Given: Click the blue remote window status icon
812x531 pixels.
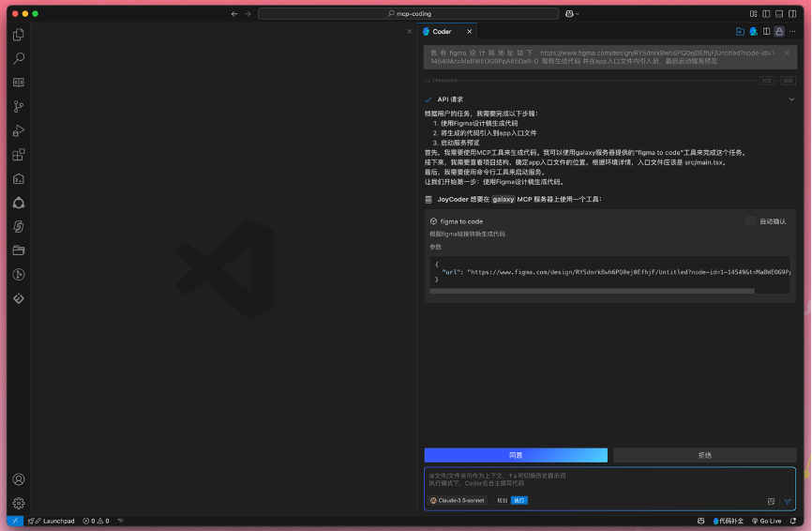Looking at the screenshot, I should [15, 521].
